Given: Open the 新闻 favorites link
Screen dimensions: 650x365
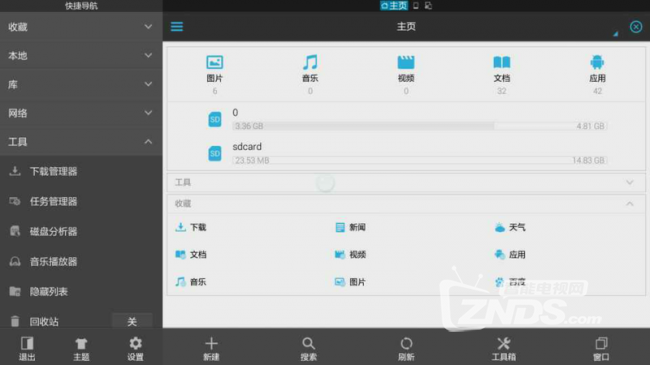Looking at the screenshot, I should coord(351,227).
